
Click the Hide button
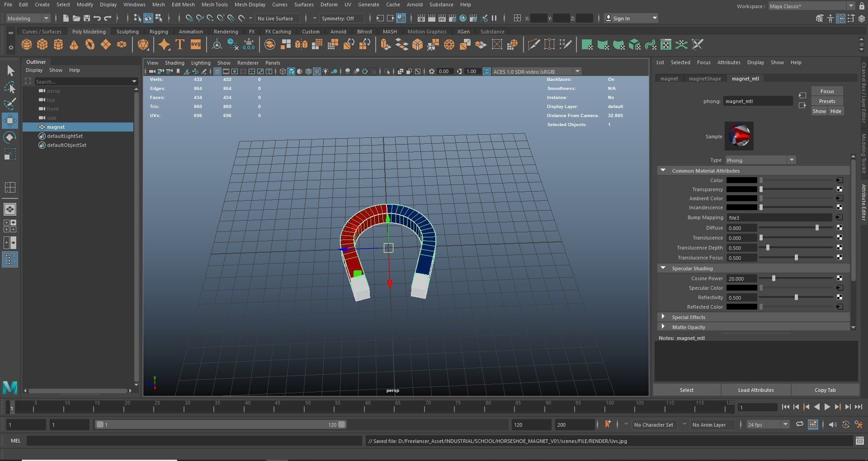pyautogui.click(x=835, y=111)
